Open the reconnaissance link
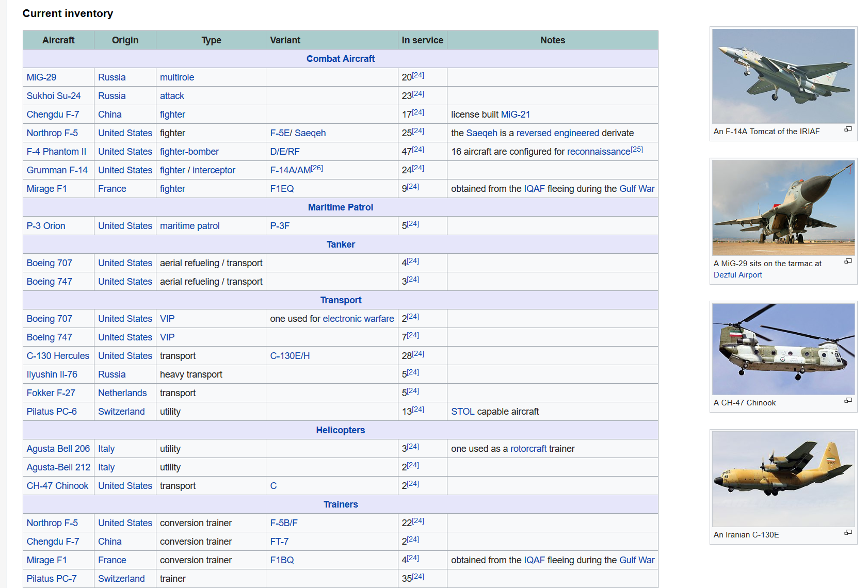The image size is (868, 588). click(x=599, y=152)
